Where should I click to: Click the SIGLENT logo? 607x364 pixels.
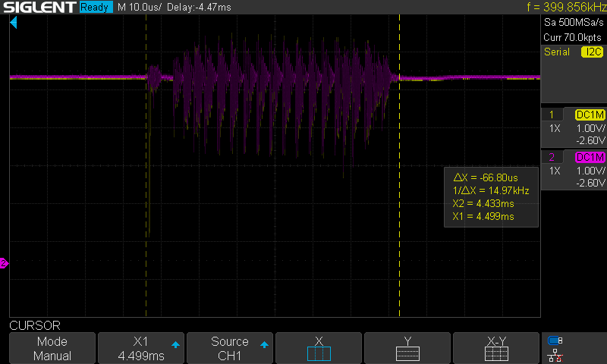[x=39, y=7]
